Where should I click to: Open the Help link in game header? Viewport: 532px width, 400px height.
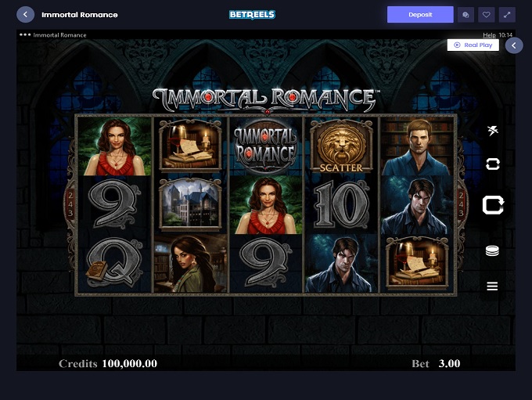pos(489,35)
